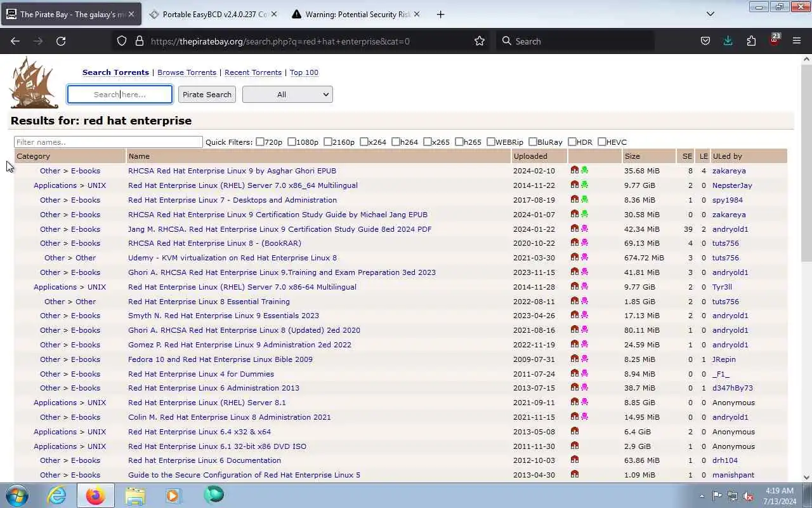View site security lock information
Viewport: 812px width, 508px height.
point(140,41)
